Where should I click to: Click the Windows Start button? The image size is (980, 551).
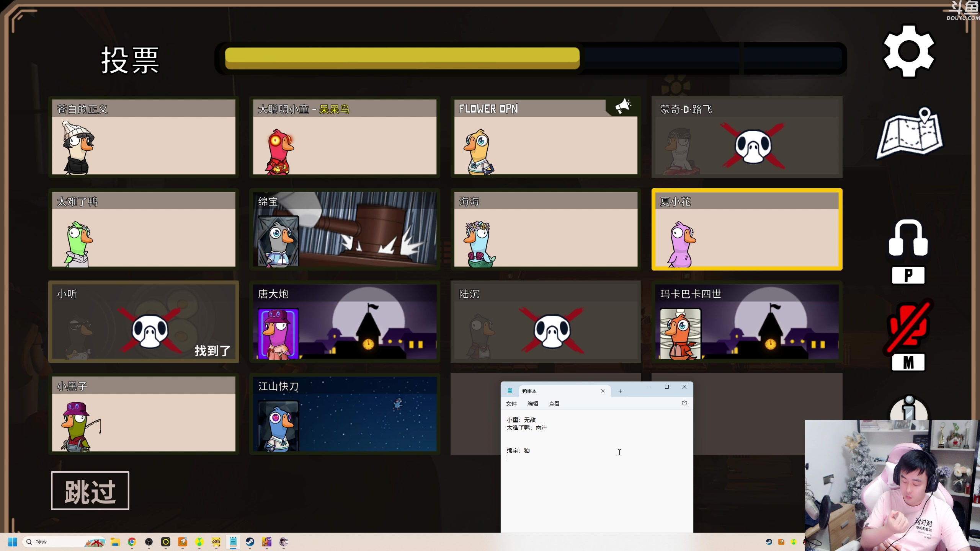point(12,542)
